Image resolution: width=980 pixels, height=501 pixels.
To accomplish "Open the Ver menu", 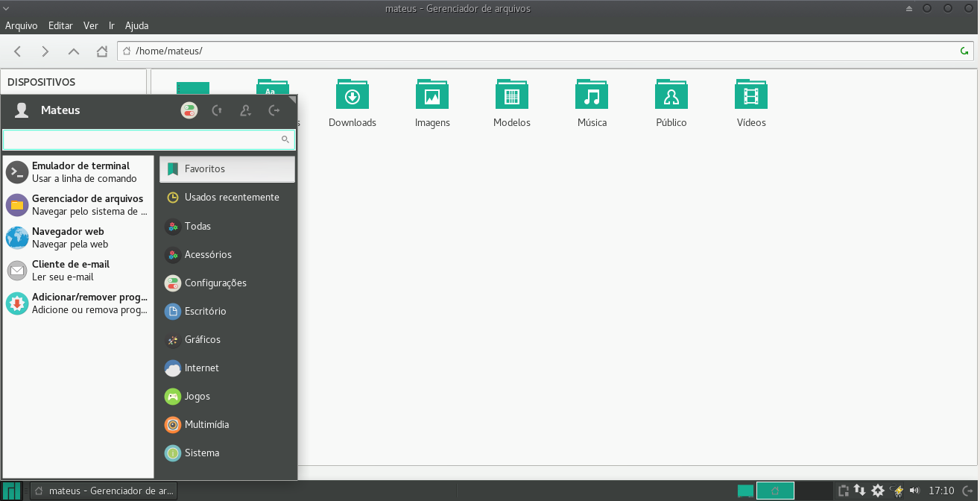I will tap(91, 25).
